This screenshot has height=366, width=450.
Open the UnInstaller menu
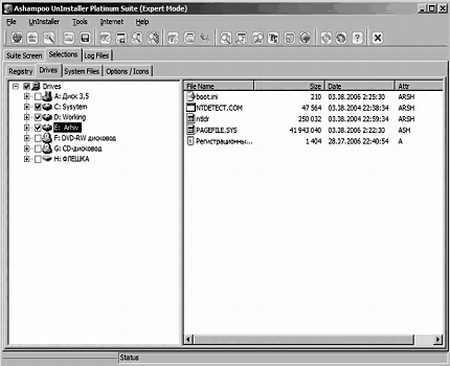pyautogui.click(x=44, y=22)
